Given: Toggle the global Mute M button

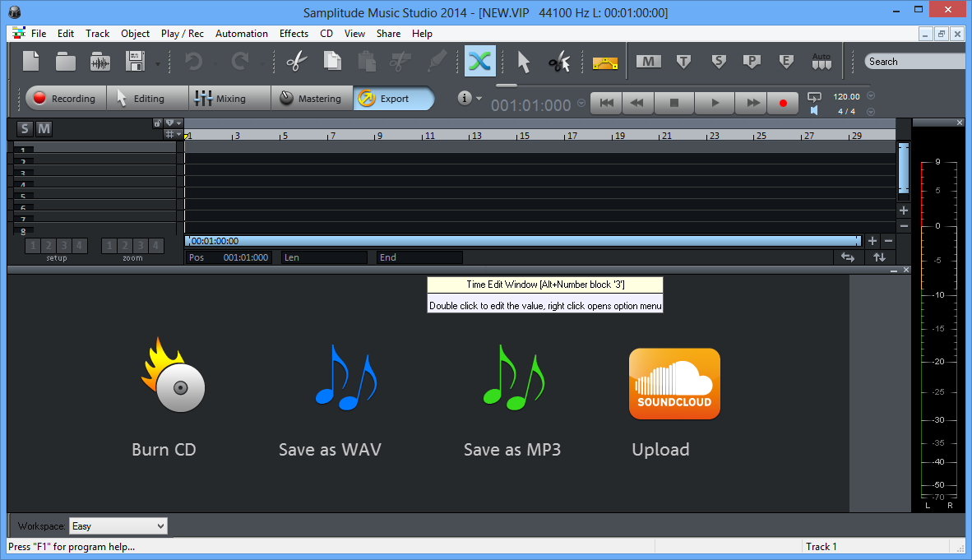Looking at the screenshot, I should click(44, 128).
